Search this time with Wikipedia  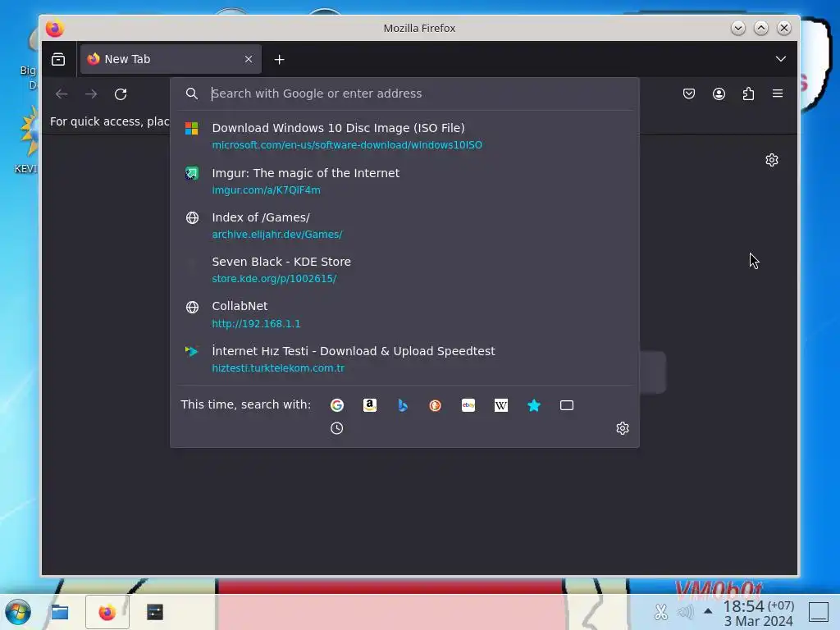pyautogui.click(x=501, y=405)
